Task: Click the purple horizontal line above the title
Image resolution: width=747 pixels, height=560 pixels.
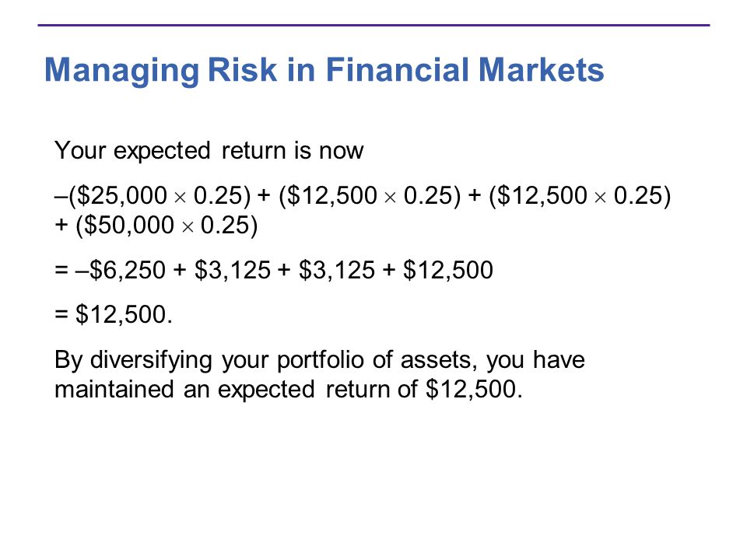Action: [374, 25]
